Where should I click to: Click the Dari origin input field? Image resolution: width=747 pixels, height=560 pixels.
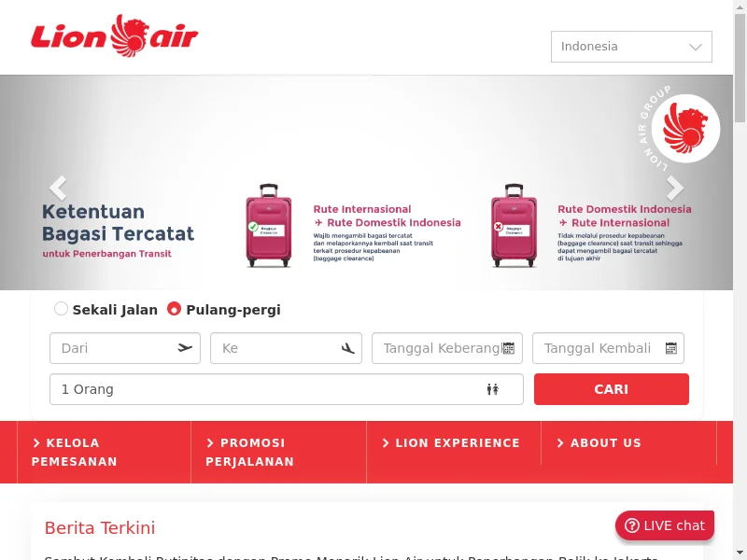(125, 348)
